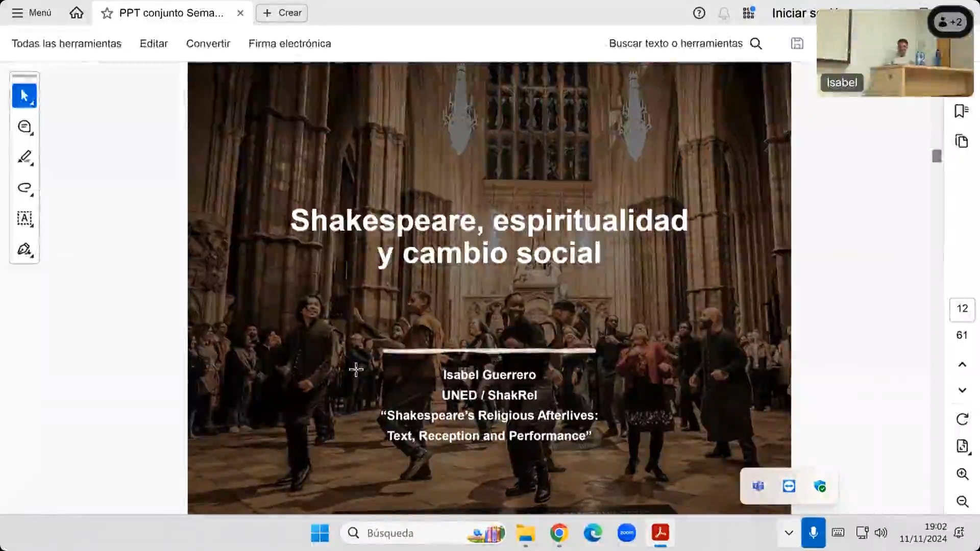The width and height of the screenshot is (980, 551).
Task: Click the Isabel Guerrero author text
Action: [489, 375]
